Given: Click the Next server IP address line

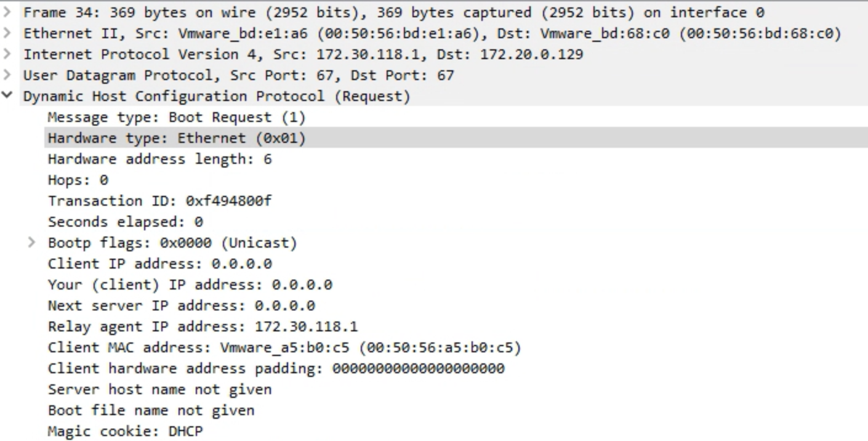Looking at the screenshot, I should pyautogui.click(x=181, y=305).
